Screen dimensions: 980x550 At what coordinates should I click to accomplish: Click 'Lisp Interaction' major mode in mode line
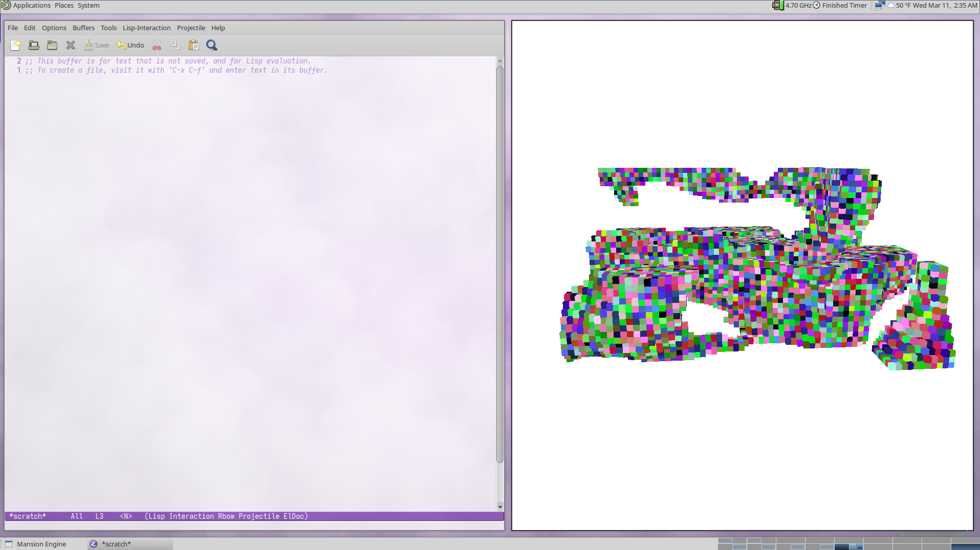click(x=181, y=516)
